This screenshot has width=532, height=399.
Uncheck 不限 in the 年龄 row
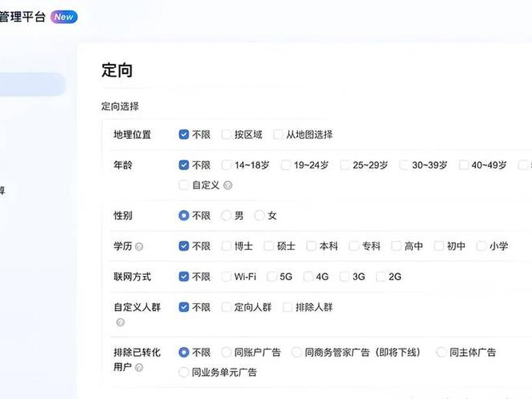[184, 165]
